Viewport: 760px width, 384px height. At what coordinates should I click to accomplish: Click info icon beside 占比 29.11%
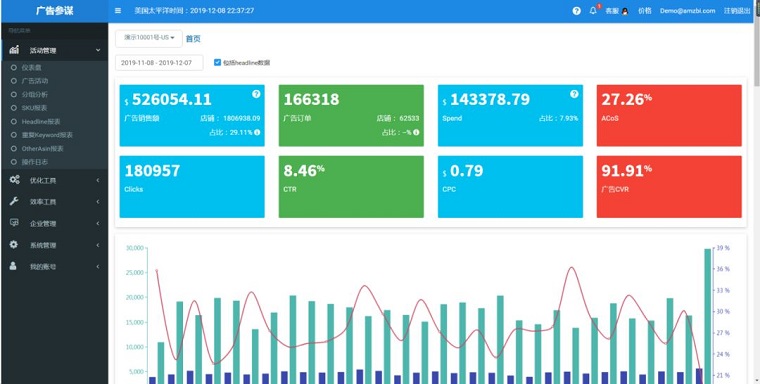tap(257, 132)
